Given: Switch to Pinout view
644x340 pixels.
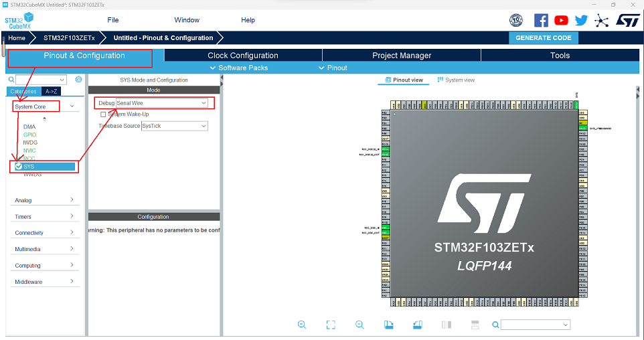Looking at the screenshot, I should 404,80.
